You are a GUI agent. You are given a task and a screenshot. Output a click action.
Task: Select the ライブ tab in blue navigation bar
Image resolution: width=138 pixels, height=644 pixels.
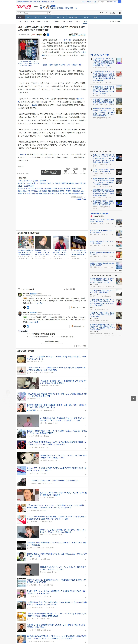coord(37,17)
